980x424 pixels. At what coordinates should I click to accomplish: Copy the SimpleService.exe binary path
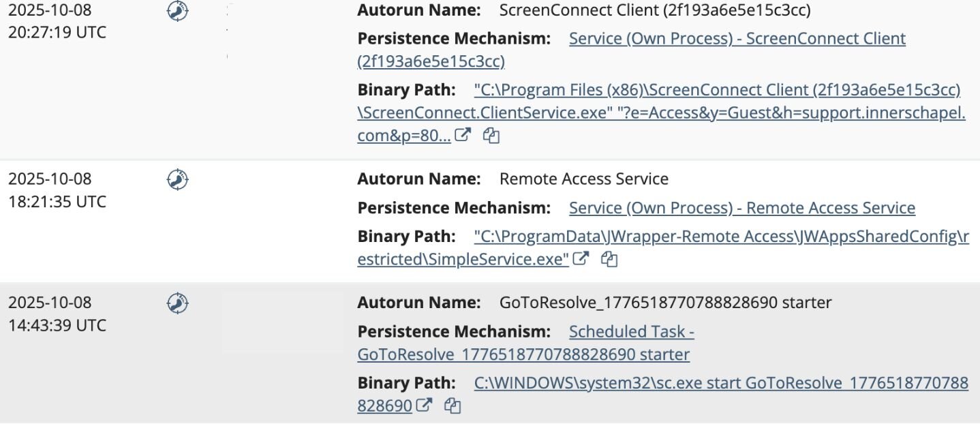click(609, 259)
